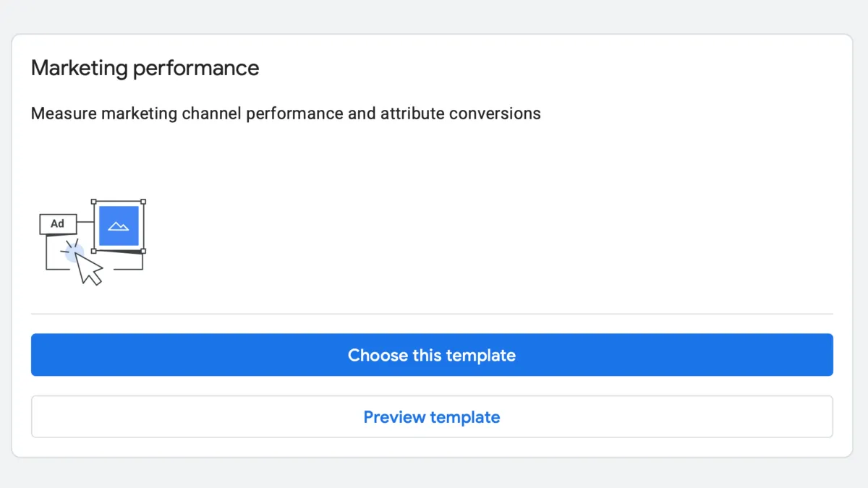868x488 pixels.
Task: Click the marketing channel description text
Action: [285, 114]
